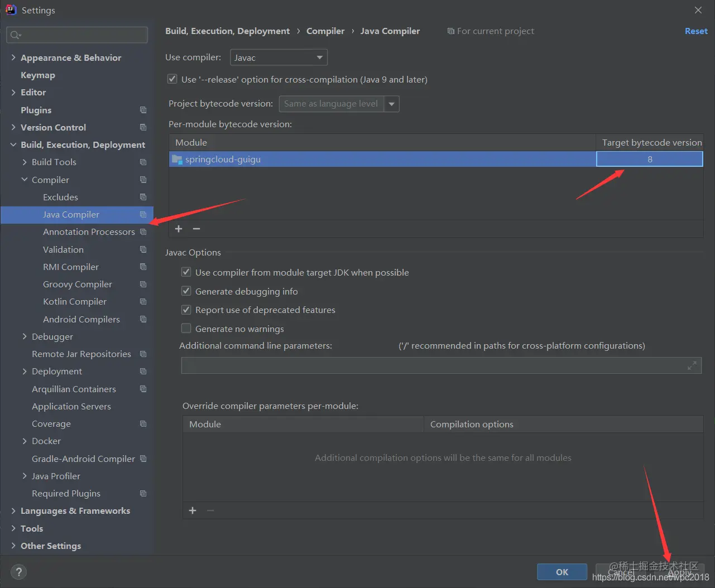Close the Settings dialog

(x=698, y=10)
